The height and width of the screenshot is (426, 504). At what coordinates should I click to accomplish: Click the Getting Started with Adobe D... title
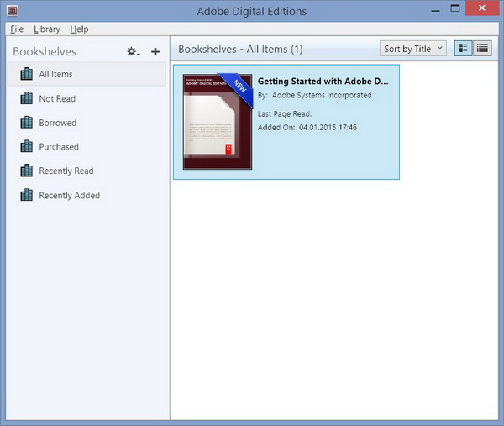tap(323, 82)
